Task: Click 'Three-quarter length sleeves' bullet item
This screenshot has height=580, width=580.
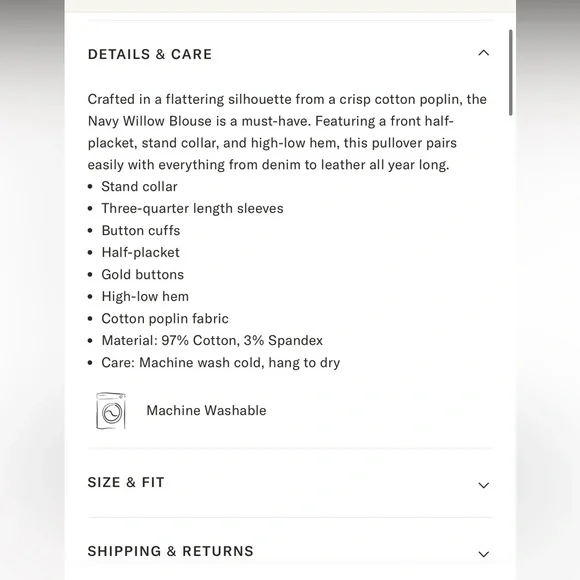Action: click(x=192, y=209)
